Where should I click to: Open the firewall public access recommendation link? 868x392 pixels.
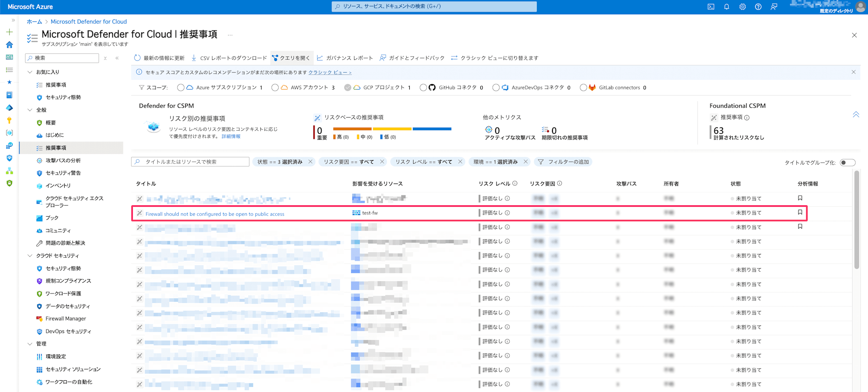click(x=215, y=214)
